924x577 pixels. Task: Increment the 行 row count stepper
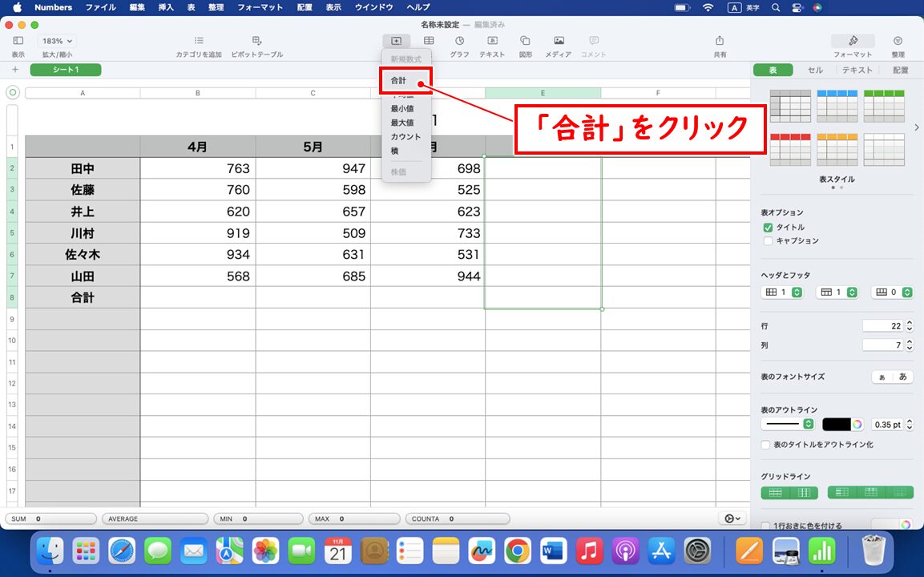point(910,323)
